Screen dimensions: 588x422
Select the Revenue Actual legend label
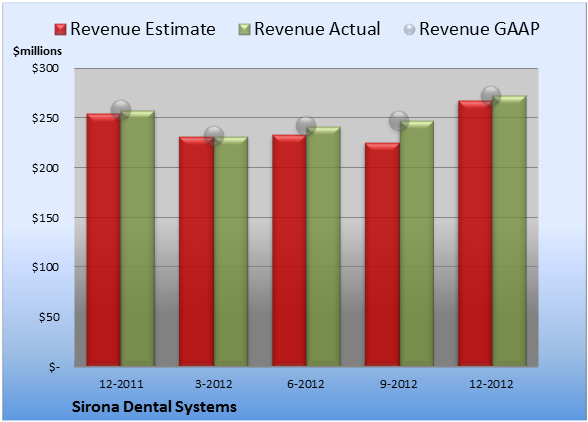click(x=317, y=29)
